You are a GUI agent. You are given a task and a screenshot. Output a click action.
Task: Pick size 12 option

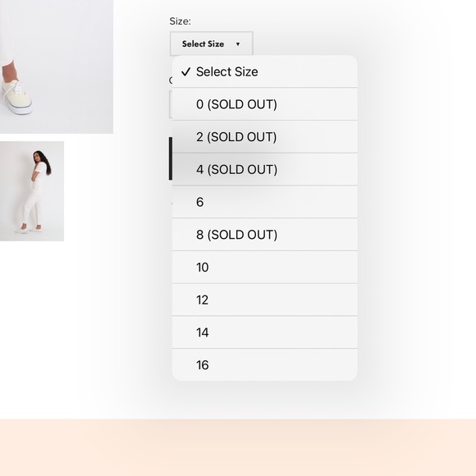265,300
